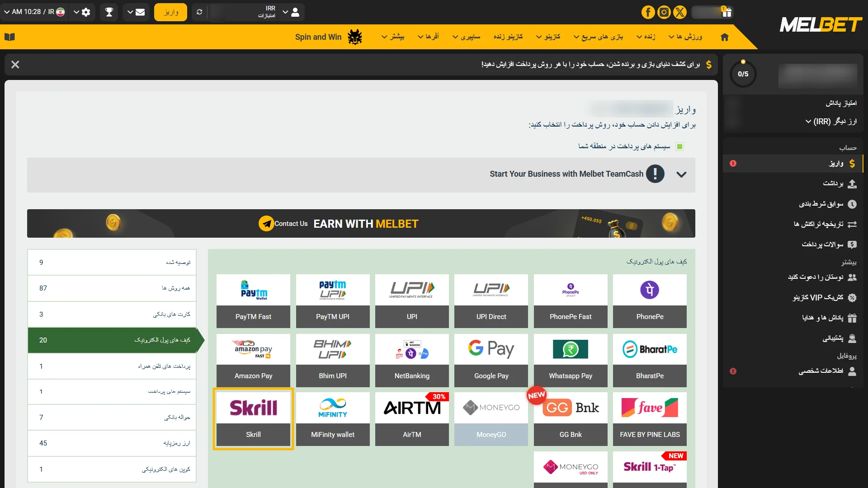Choose the NetBanking payment tile

[x=412, y=360]
